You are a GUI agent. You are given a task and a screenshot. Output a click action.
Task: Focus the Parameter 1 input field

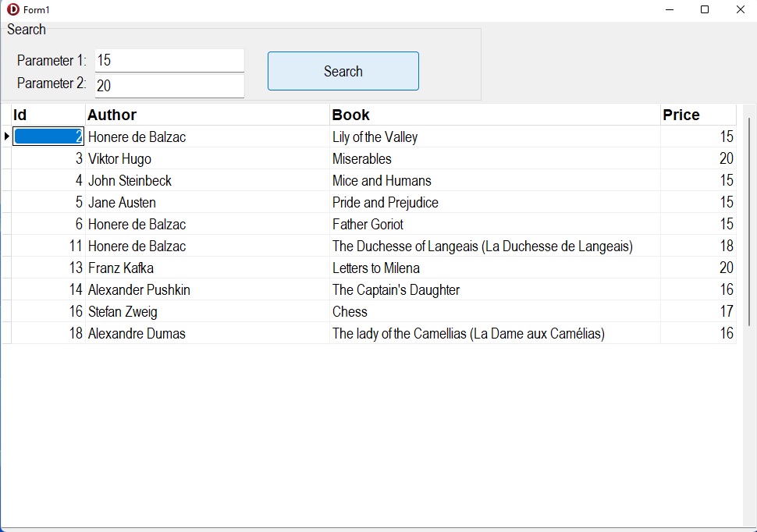pyautogui.click(x=169, y=60)
